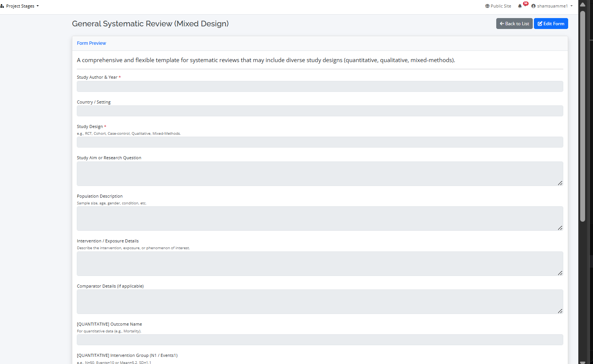Viewport: 593px width, 364px height.
Task: Click the Quantitative Outcome Name field
Action: coord(320,340)
